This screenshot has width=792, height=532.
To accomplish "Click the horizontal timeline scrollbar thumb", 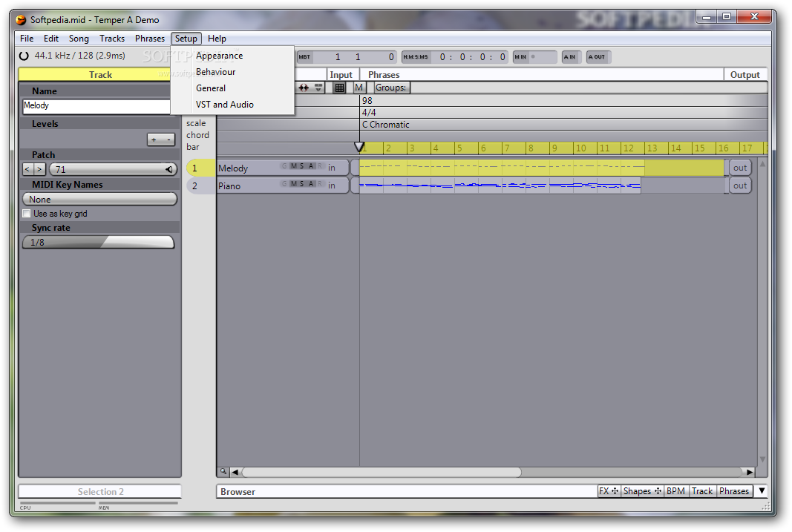I will pyautogui.click(x=382, y=473).
